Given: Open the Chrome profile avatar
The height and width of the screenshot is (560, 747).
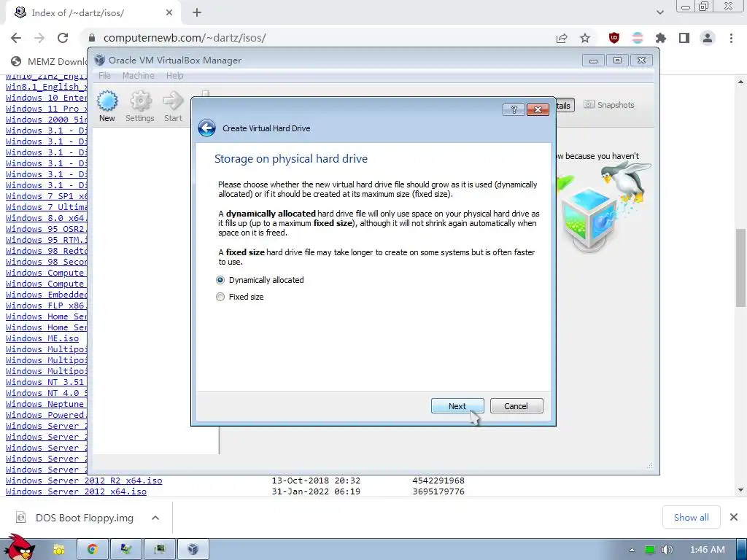Looking at the screenshot, I should pyautogui.click(x=708, y=38).
